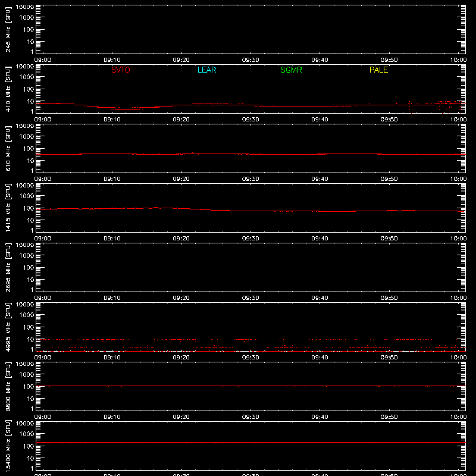Click the 1000 tick of 15400 MHz panel
The width and height of the screenshot is (476, 476).
pyautogui.click(x=27, y=434)
